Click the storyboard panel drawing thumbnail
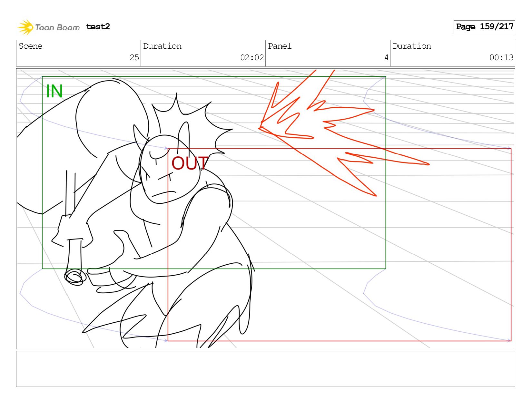 [266, 209]
